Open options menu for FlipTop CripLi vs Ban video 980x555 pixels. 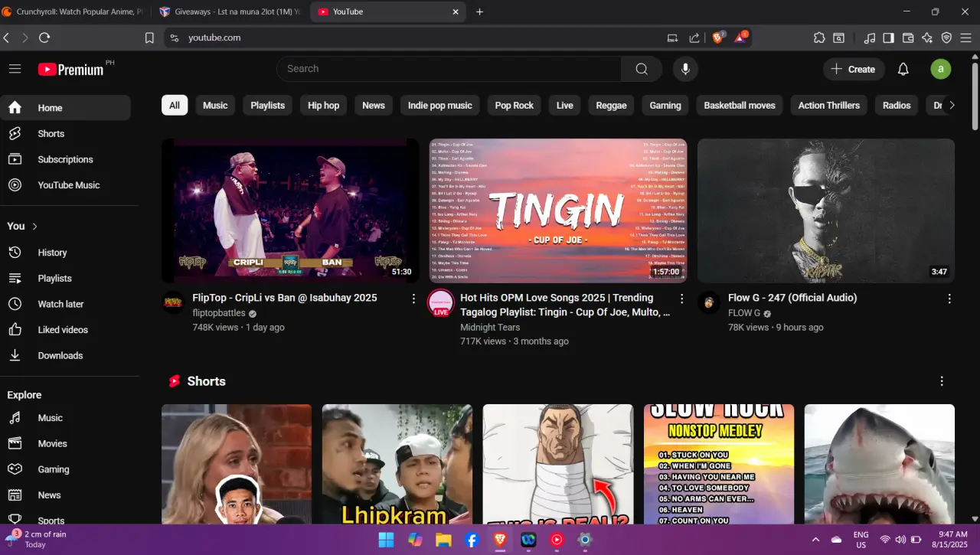tap(413, 299)
